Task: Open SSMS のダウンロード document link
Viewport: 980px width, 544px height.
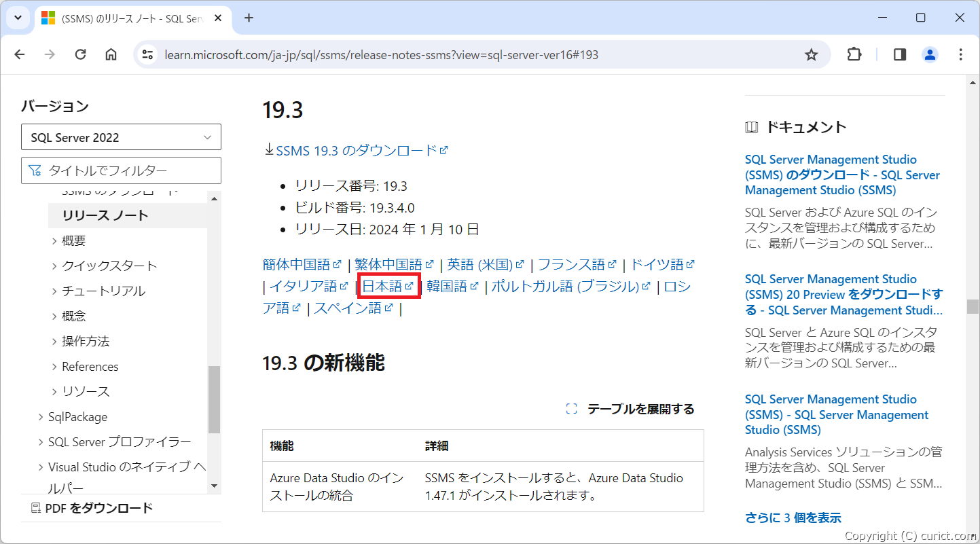Action: click(x=842, y=175)
